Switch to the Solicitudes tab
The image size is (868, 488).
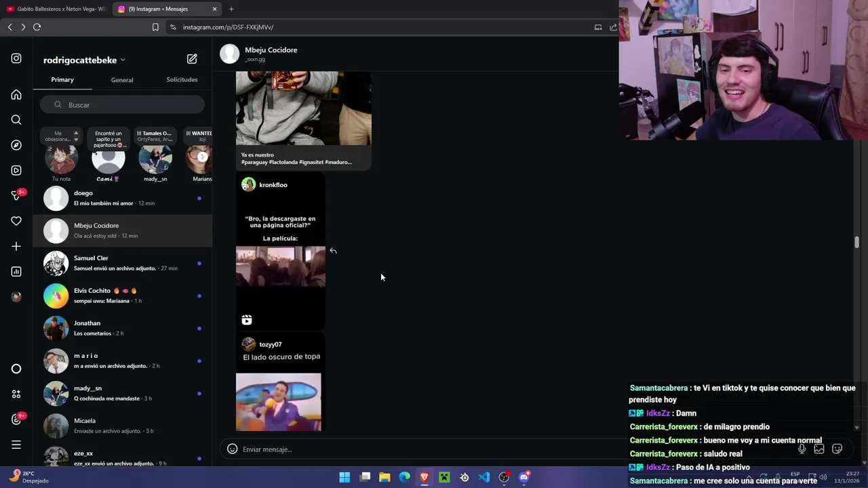point(182,79)
